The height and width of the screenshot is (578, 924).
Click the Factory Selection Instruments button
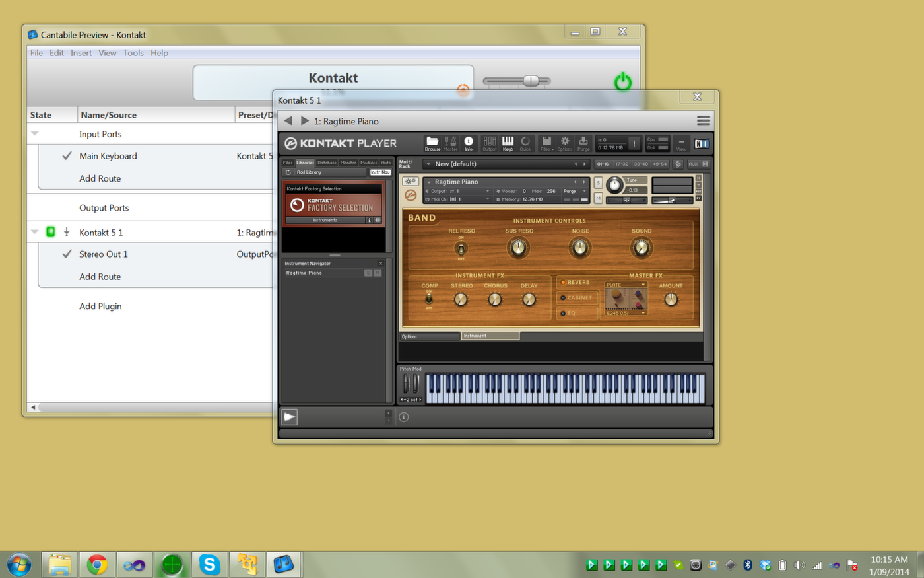[325, 220]
